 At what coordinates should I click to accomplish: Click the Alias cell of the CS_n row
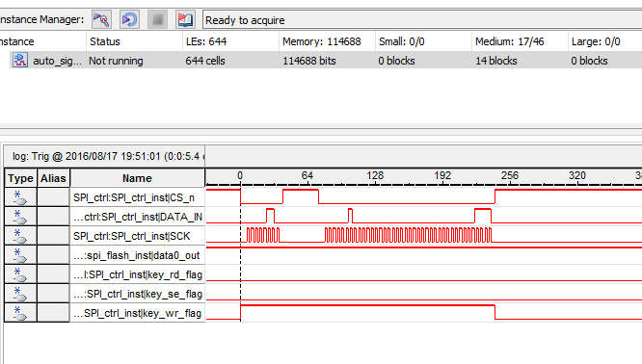(53, 197)
